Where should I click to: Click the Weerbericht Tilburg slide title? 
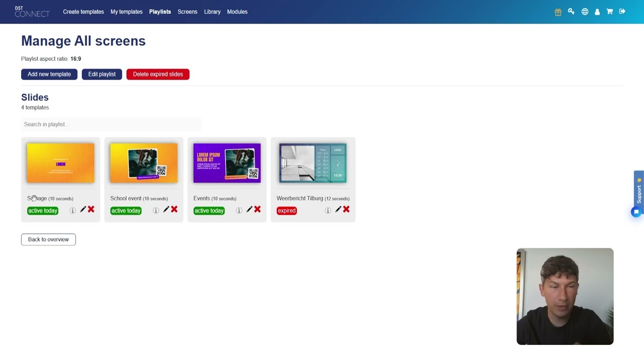tap(300, 199)
